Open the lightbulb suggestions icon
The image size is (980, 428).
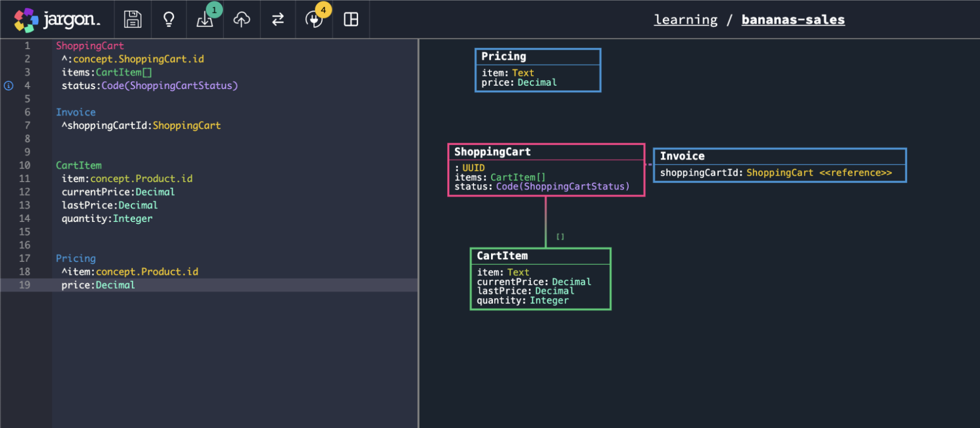point(169,20)
